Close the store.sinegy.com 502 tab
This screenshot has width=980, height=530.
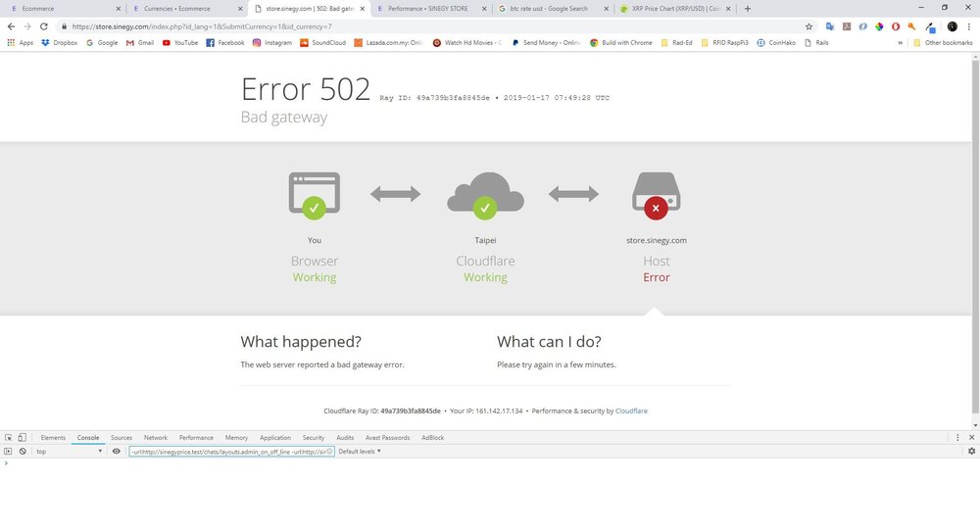362,9
